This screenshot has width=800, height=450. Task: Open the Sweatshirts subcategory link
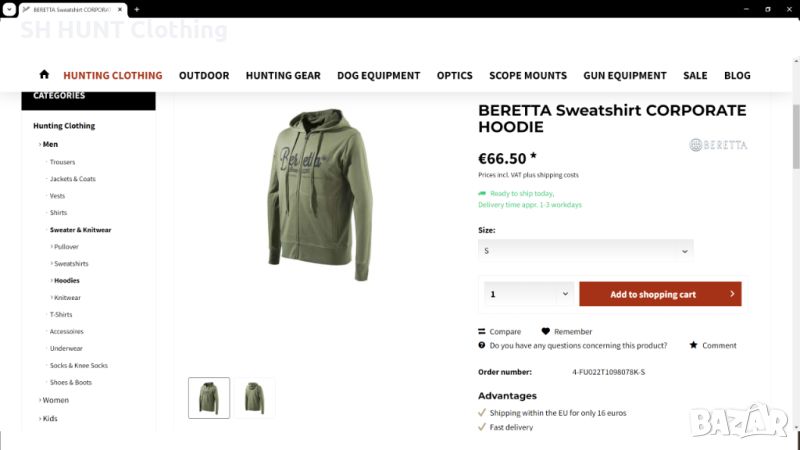coord(71,264)
